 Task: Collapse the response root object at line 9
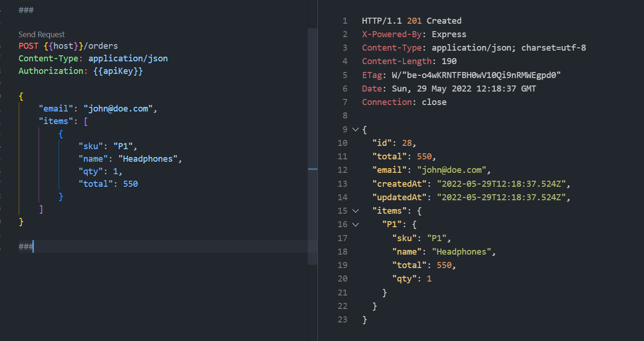coord(355,129)
